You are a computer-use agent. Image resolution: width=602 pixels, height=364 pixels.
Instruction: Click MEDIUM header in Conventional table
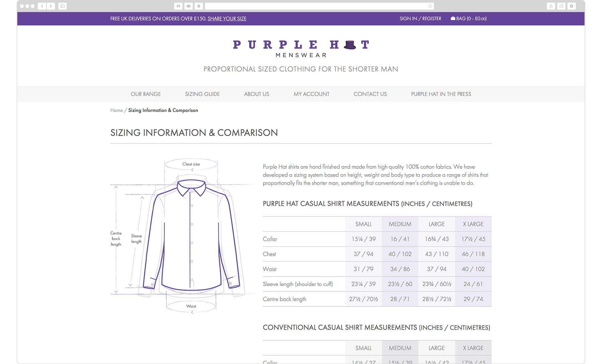click(400, 348)
